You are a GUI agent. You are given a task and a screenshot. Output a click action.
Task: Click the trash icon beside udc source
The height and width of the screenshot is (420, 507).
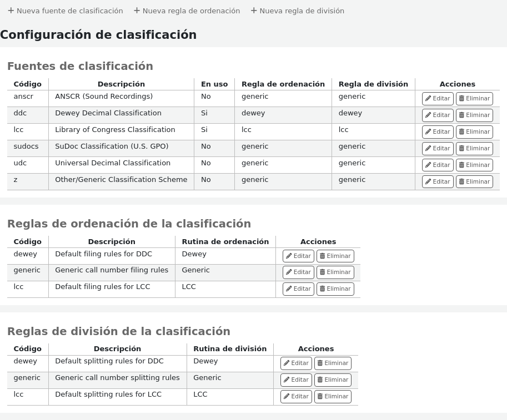[x=462, y=165]
